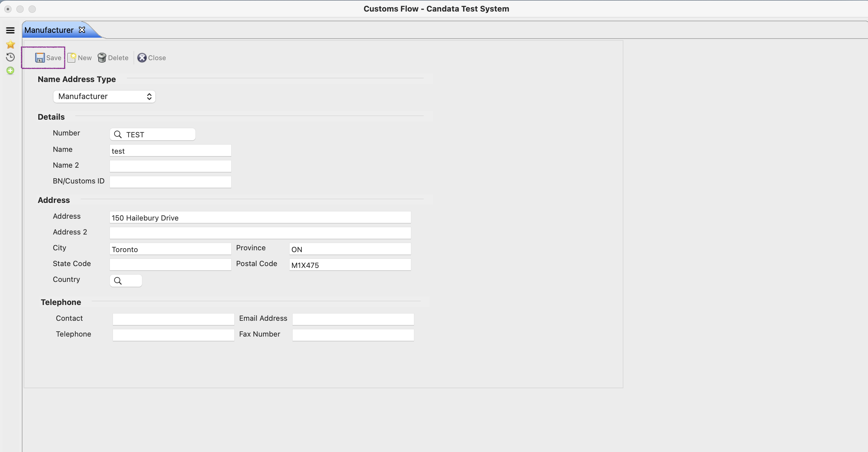Viewport: 868px width, 452px height.
Task: Click the Close toolbar button
Action: 152,58
